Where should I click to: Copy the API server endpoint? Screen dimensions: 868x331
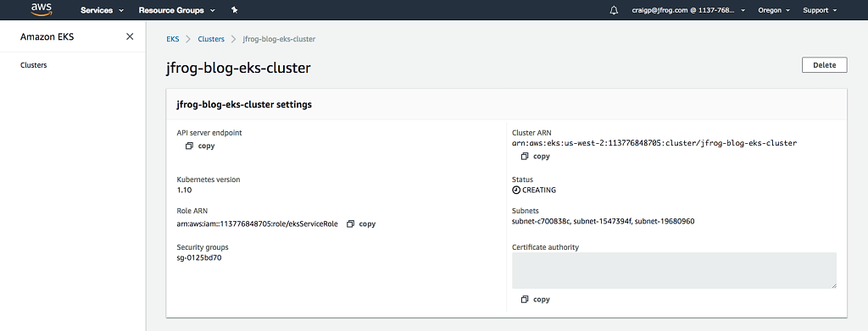pyautogui.click(x=200, y=146)
